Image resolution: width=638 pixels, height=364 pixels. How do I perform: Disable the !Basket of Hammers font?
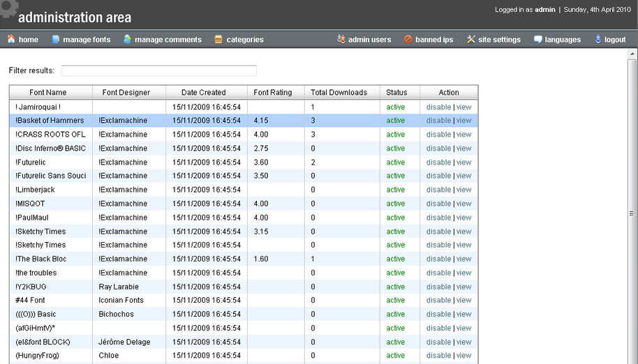click(438, 120)
